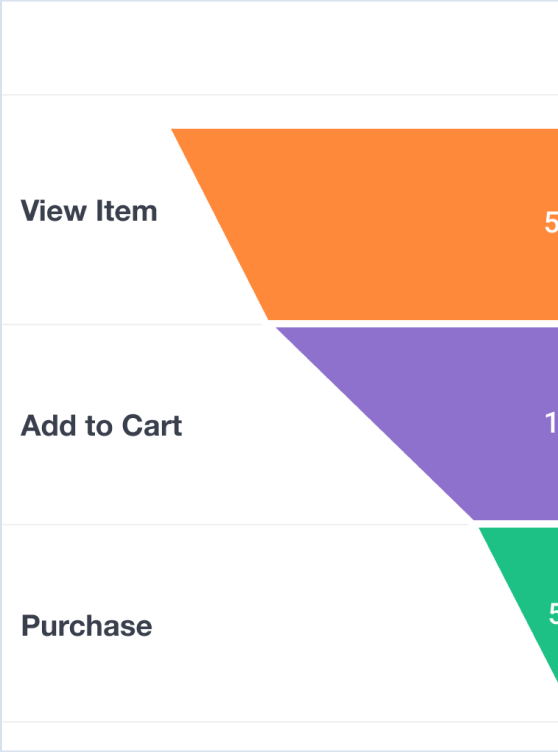The width and height of the screenshot is (558, 752).
Task: Click the Purchase stage label
Action: [87, 626]
